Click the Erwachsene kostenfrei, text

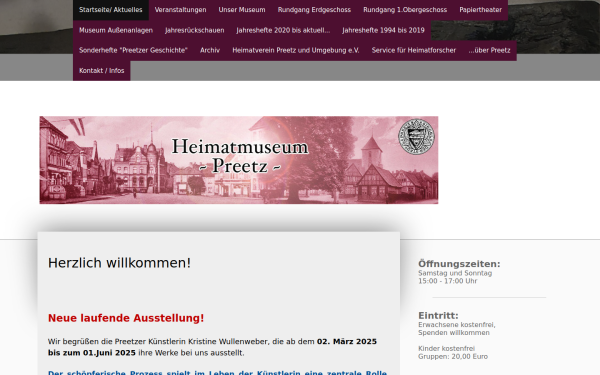[x=457, y=325]
